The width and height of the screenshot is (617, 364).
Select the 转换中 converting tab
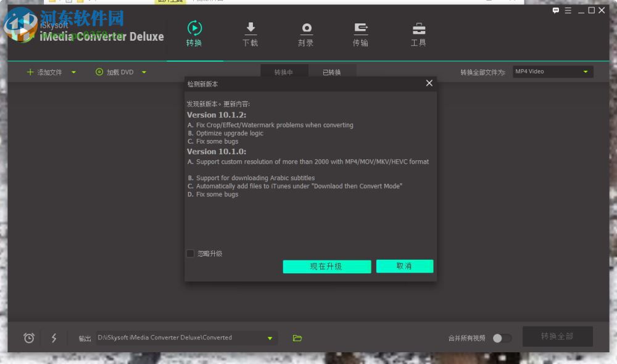point(284,72)
